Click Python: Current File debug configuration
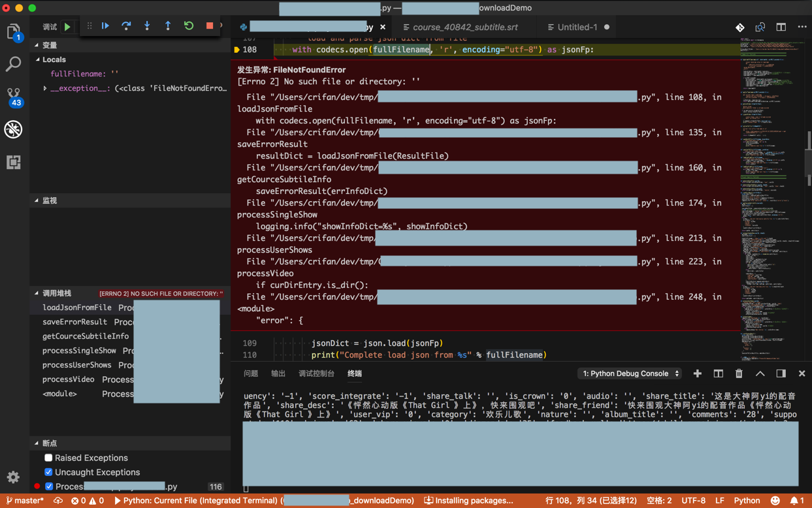 (x=264, y=501)
